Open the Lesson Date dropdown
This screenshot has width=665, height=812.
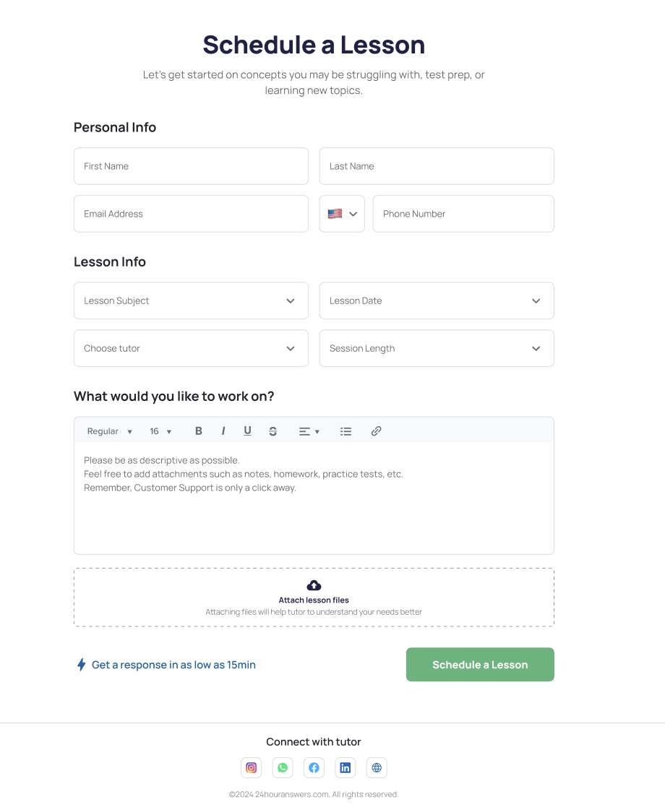pos(437,301)
